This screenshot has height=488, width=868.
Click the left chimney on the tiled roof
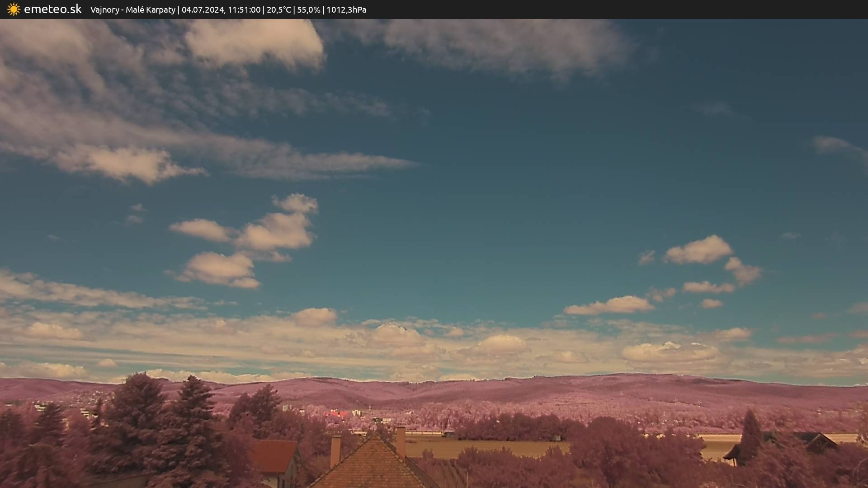click(335, 451)
